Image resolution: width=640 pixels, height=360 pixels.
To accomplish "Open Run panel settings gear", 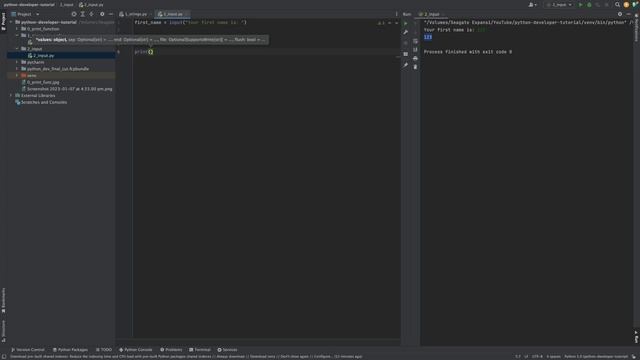I will [x=620, y=14].
